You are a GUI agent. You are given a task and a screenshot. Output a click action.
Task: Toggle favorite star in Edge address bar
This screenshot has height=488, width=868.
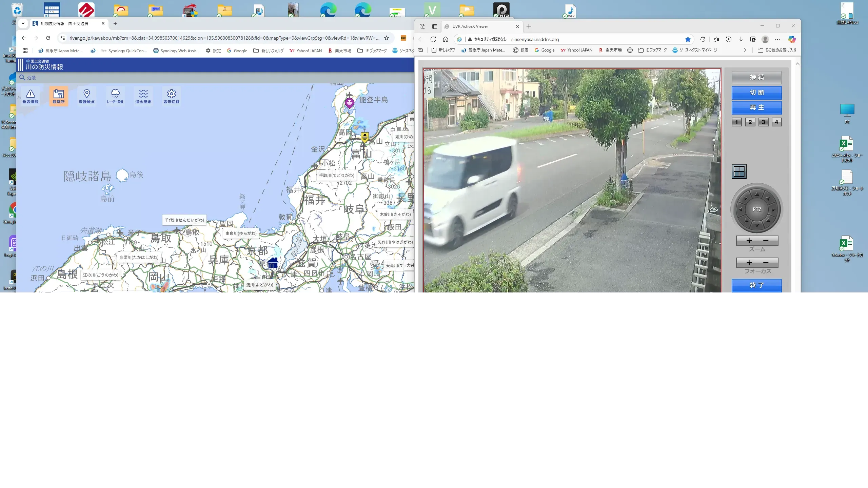pyautogui.click(x=688, y=39)
